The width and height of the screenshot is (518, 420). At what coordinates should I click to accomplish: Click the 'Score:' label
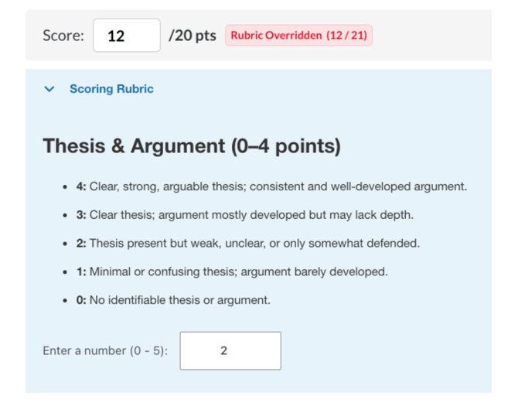pos(63,36)
